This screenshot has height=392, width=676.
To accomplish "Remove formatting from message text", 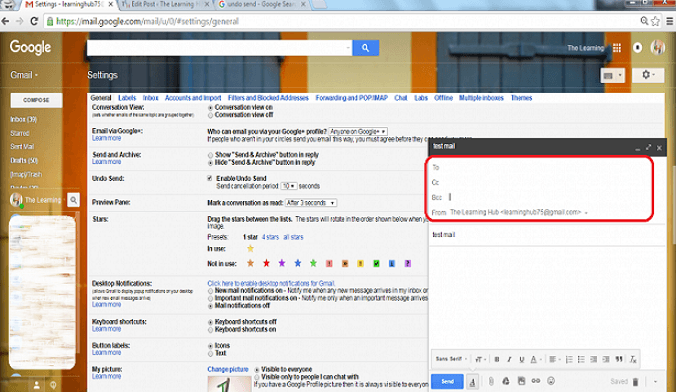I will 632,359.
